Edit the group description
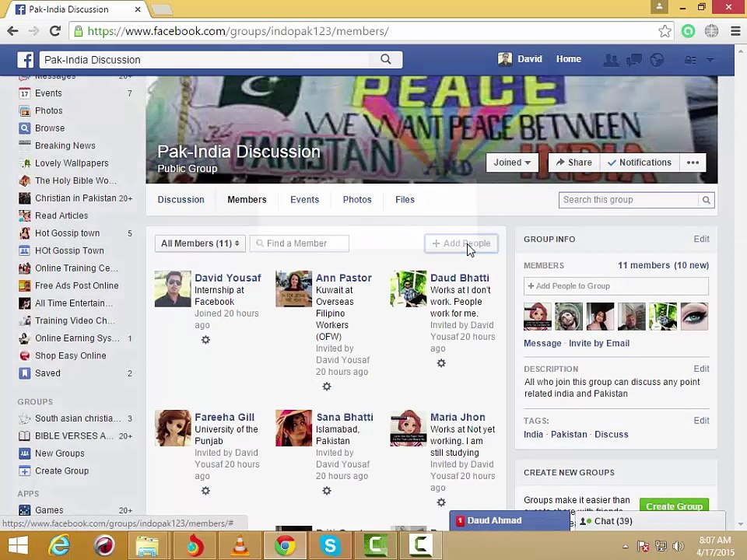Screen dimensions: 747x560 coord(701,369)
